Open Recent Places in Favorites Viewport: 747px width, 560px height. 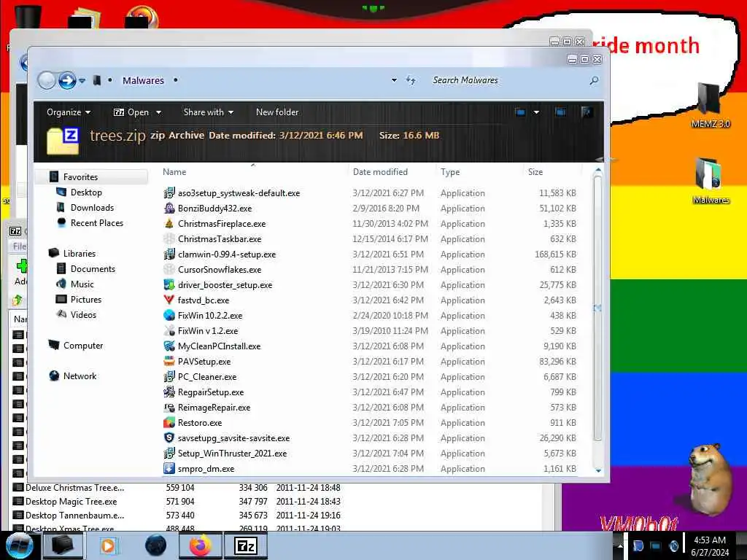[x=97, y=223]
